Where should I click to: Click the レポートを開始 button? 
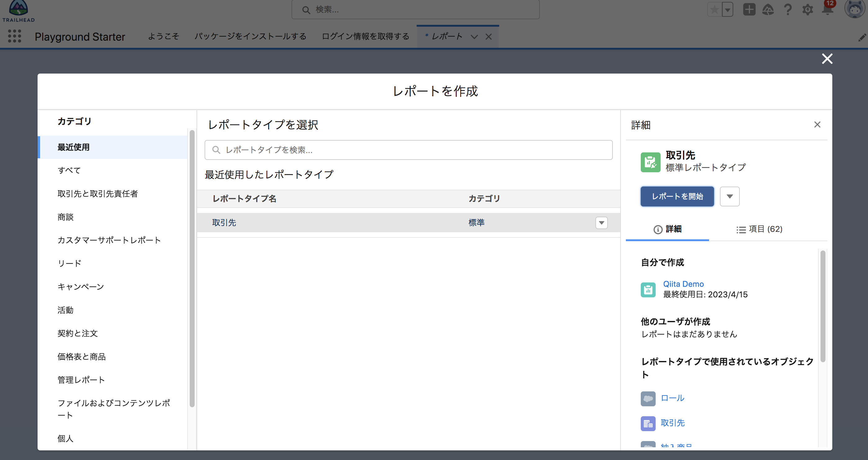[x=677, y=196]
